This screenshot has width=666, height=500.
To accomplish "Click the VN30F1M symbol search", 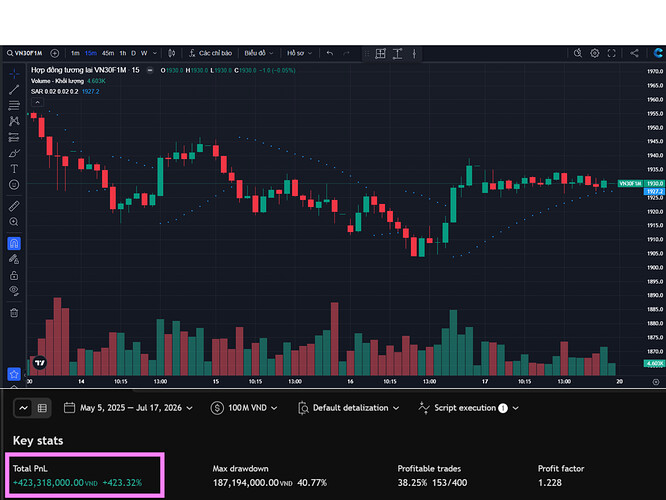I will coord(25,53).
